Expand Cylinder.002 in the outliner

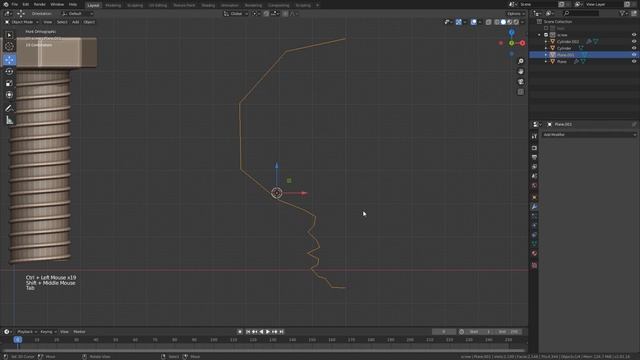click(x=546, y=42)
